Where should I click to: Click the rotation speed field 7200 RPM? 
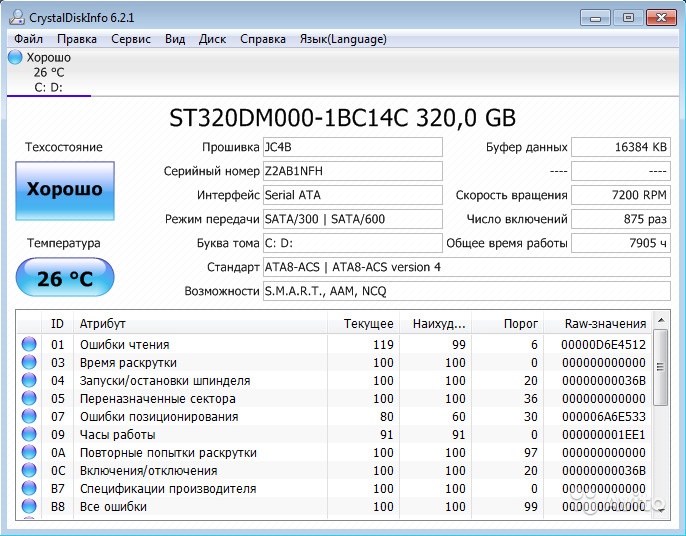tap(621, 195)
